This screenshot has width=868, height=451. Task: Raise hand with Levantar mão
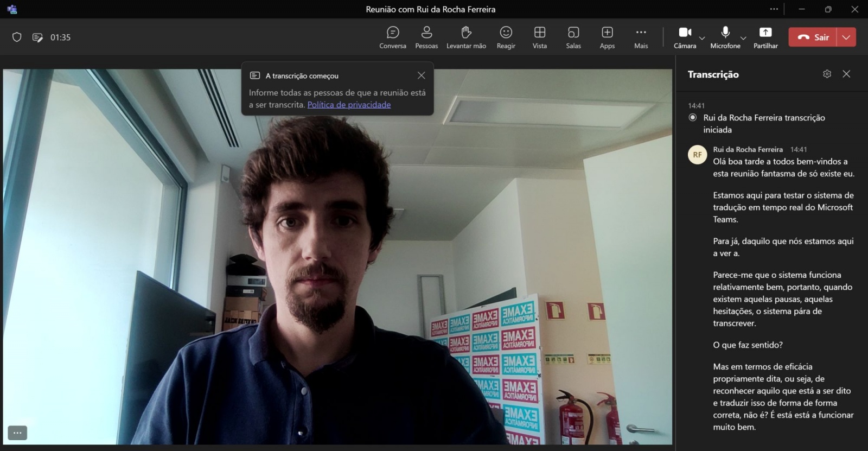coord(466,37)
